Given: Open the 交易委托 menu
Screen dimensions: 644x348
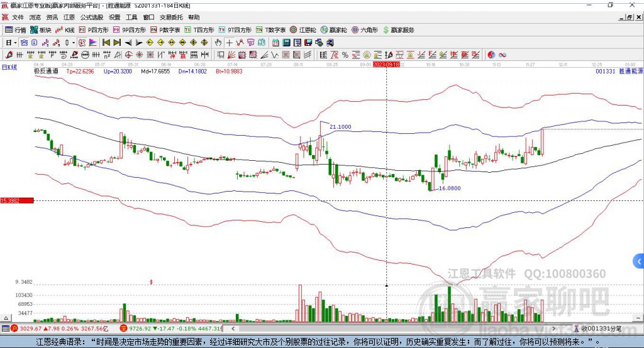Looking at the screenshot, I should pos(171,17).
